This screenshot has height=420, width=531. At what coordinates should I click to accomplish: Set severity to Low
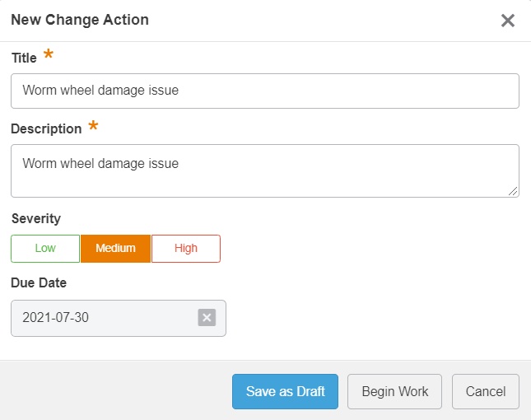click(45, 249)
